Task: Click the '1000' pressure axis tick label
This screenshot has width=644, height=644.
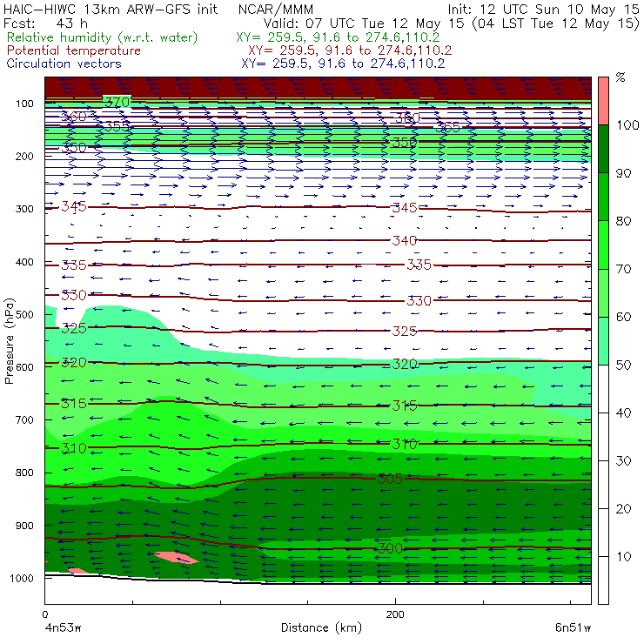Action: point(22,578)
